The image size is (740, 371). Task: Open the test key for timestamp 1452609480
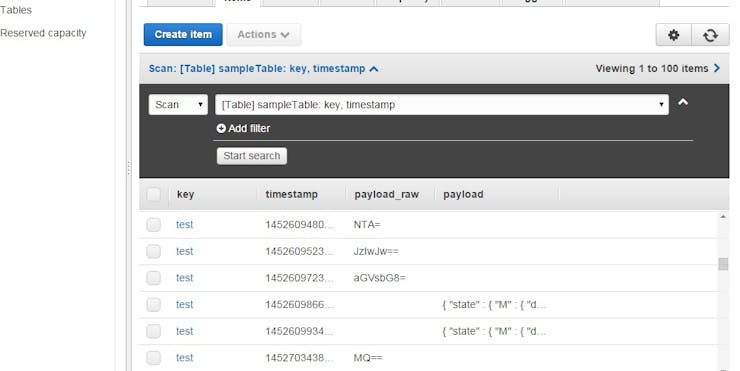point(185,225)
